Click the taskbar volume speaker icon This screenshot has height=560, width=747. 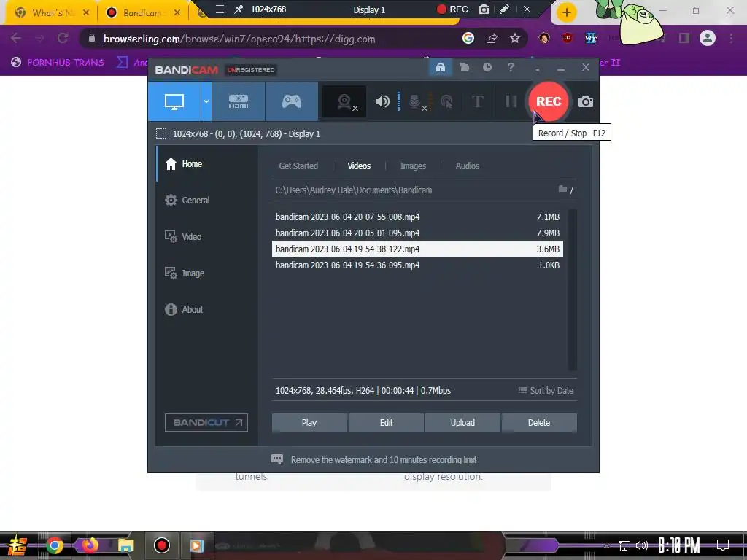[x=642, y=545]
